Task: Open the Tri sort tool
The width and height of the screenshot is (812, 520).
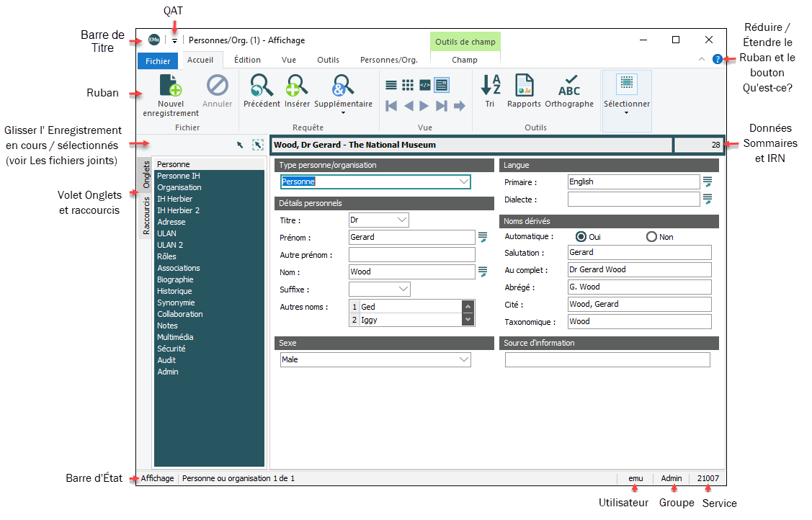Action: pyautogui.click(x=490, y=86)
